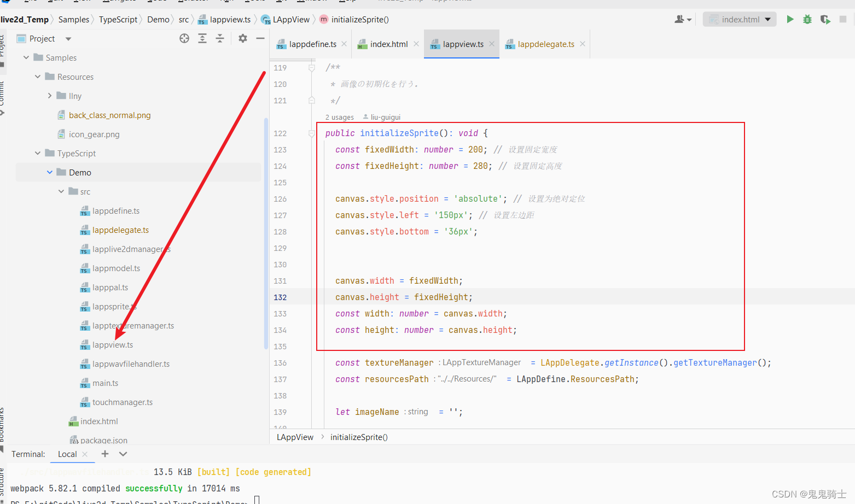Add a new terminal session
Image resolution: width=855 pixels, height=504 pixels.
pos(105,454)
